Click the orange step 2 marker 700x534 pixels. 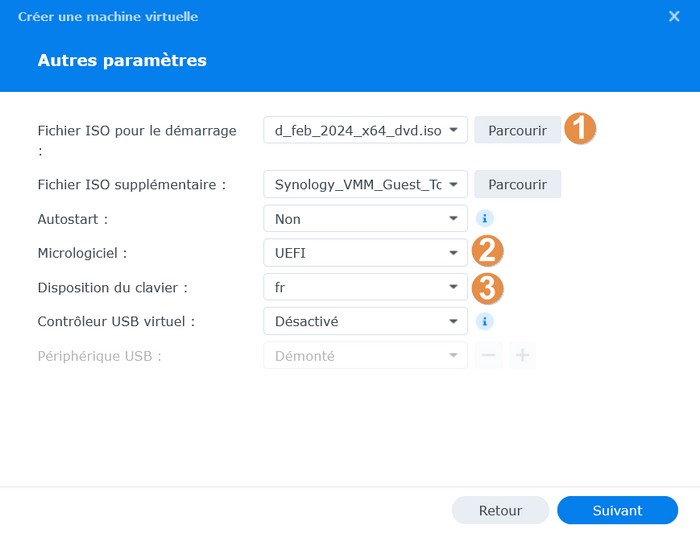(x=486, y=253)
